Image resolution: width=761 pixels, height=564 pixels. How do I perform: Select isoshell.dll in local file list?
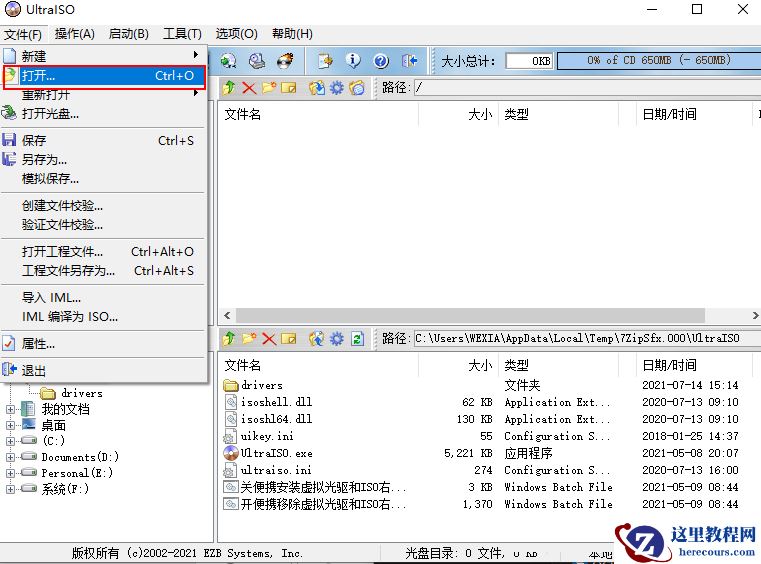pos(277,402)
